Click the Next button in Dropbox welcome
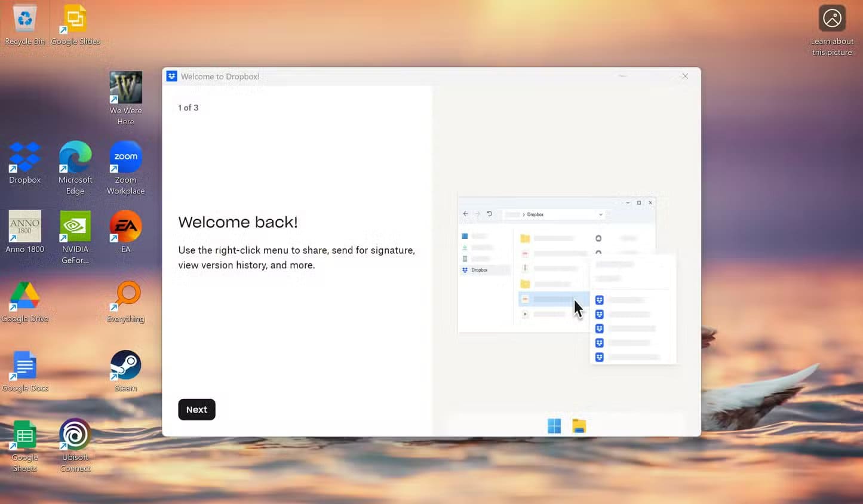 196,410
